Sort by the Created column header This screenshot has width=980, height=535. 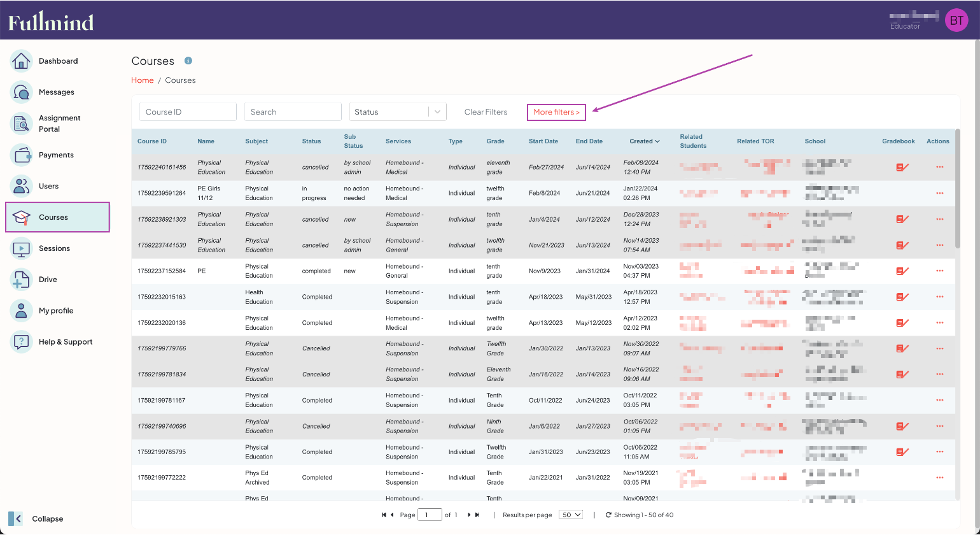[644, 141]
